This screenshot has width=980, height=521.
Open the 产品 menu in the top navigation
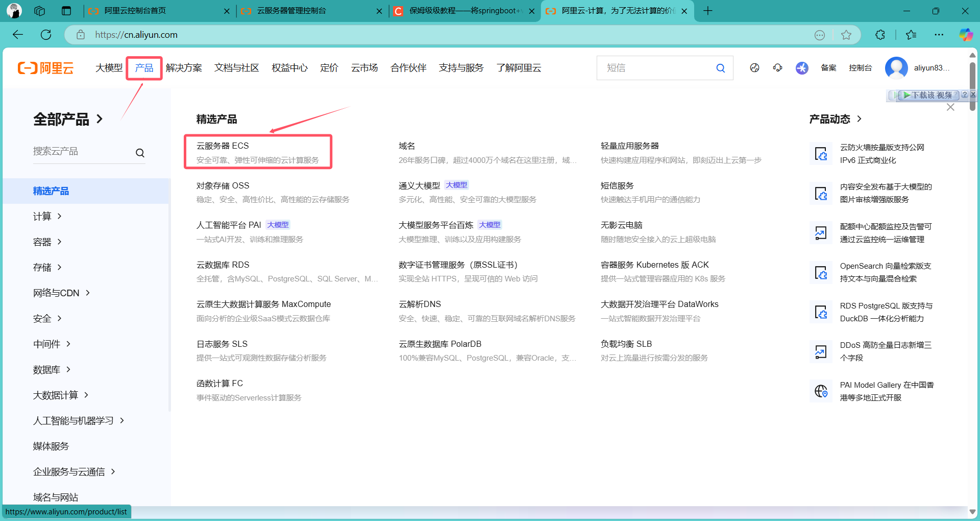[x=144, y=68]
